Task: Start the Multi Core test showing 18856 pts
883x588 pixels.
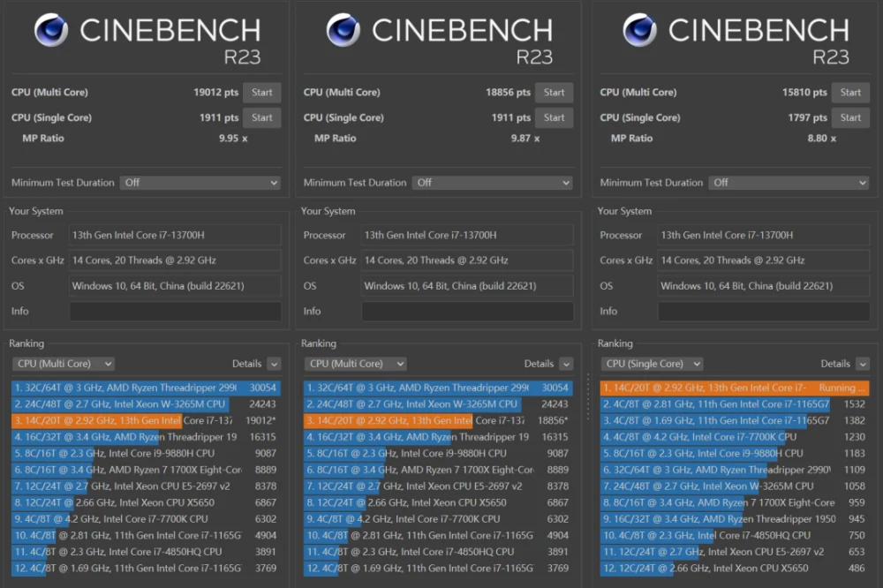Action: coord(555,93)
